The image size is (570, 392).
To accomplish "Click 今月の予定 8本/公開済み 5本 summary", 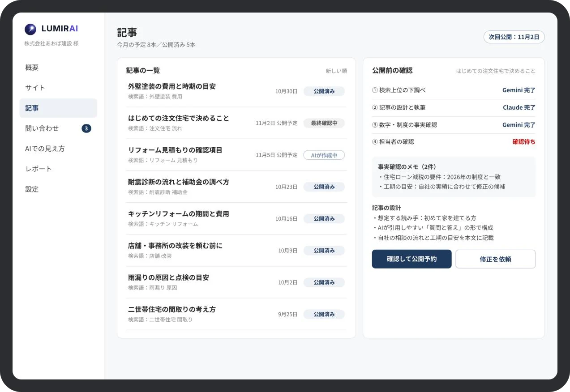I will pos(156,45).
